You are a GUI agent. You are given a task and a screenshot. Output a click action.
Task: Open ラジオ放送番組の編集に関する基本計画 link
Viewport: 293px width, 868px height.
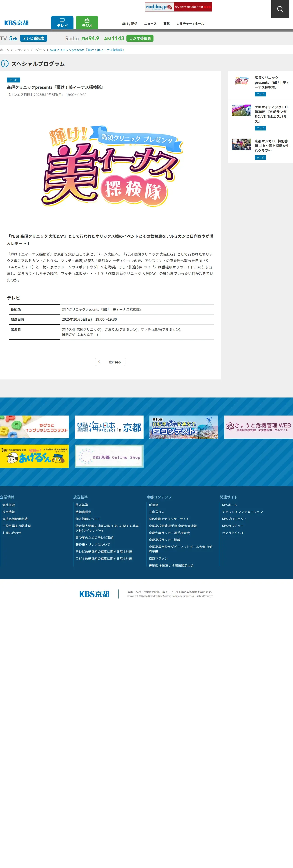tap(104, 559)
